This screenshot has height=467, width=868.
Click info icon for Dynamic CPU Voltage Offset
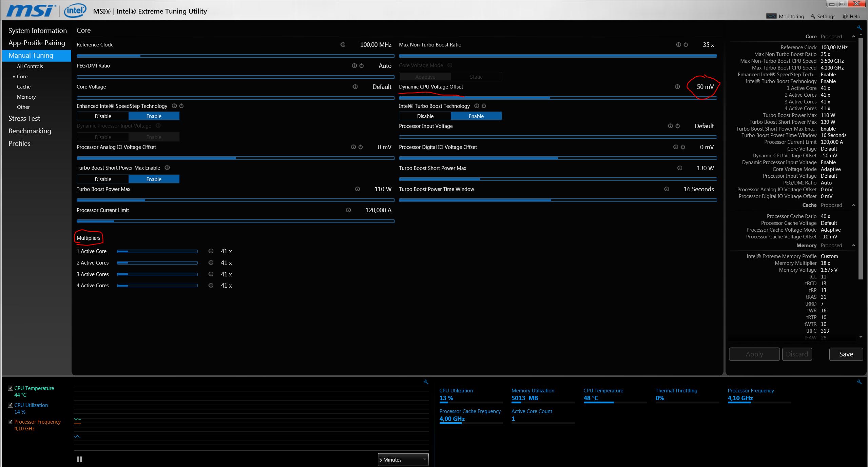[677, 86]
